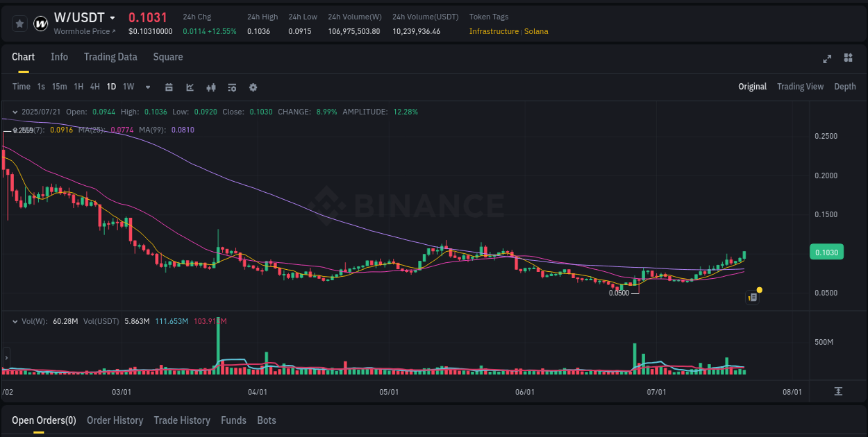The height and width of the screenshot is (437, 868).
Task: Open the indicator list settings icon
Action: 231,87
